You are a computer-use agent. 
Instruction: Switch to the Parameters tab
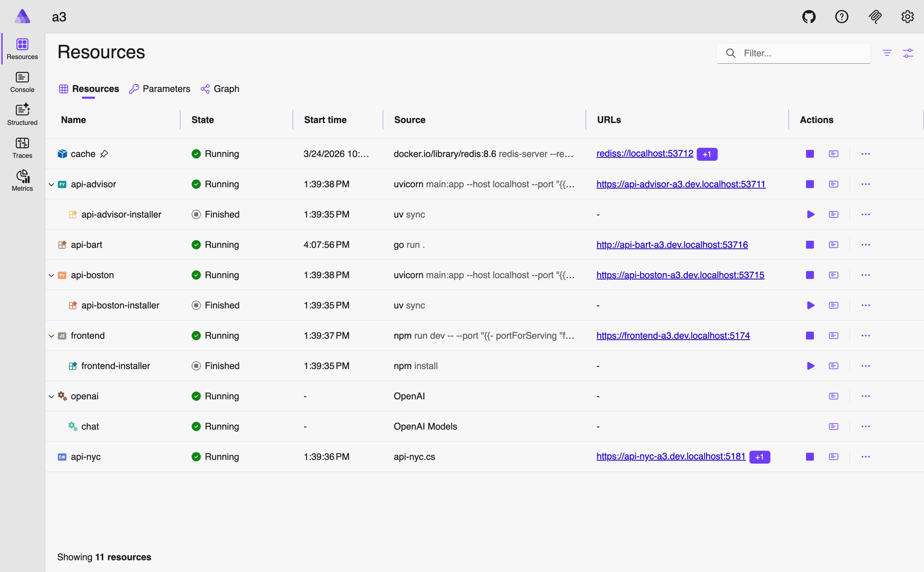click(x=166, y=89)
